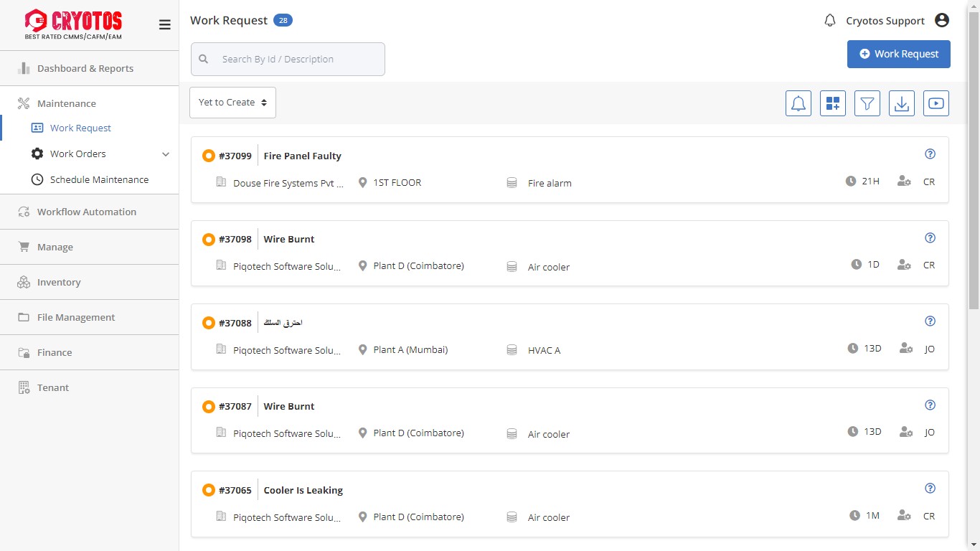Click help icon on Fire Panel Faulty
The image size is (980, 551).
coord(930,154)
